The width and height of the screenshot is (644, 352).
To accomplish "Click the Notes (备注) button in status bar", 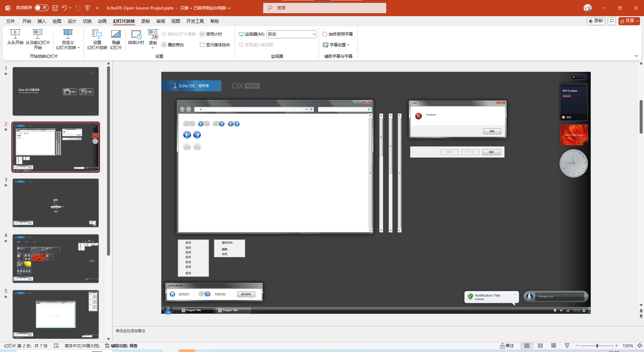I will click(507, 346).
